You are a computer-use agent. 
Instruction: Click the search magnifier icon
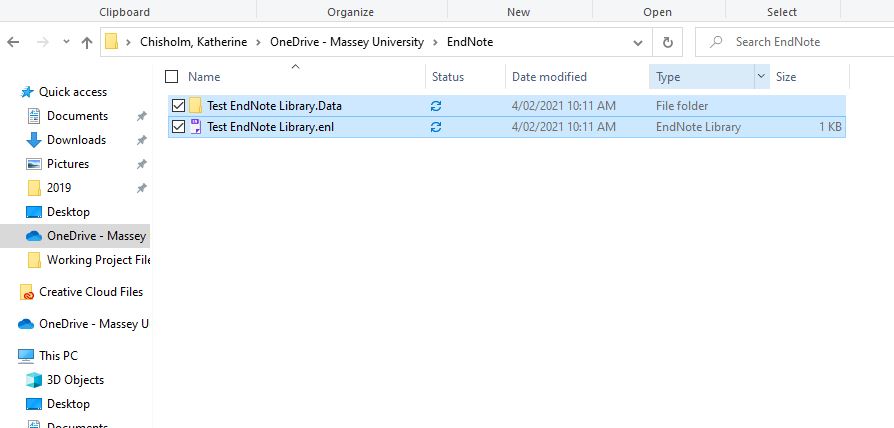(716, 42)
